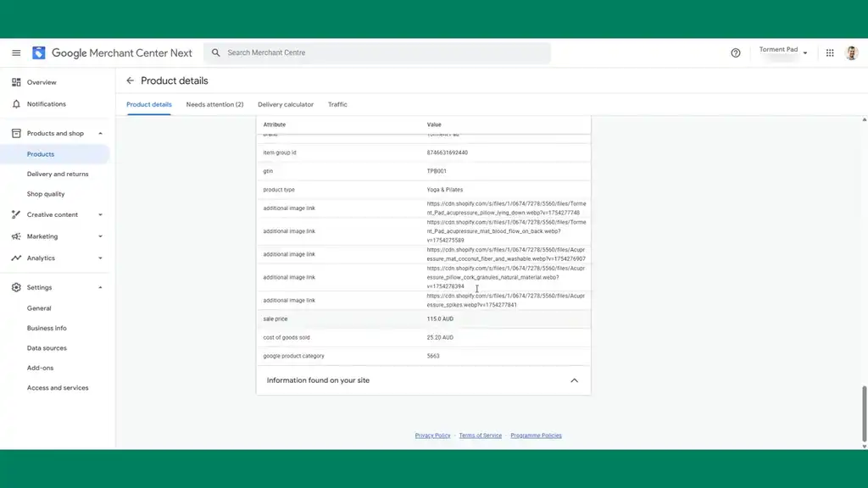The height and width of the screenshot is (488, 868).
Task: Go back using the arrow icon
Action: point(130,80)
